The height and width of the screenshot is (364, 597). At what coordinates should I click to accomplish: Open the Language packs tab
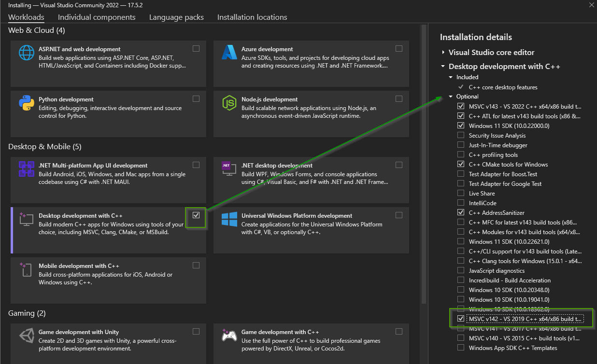176,17
